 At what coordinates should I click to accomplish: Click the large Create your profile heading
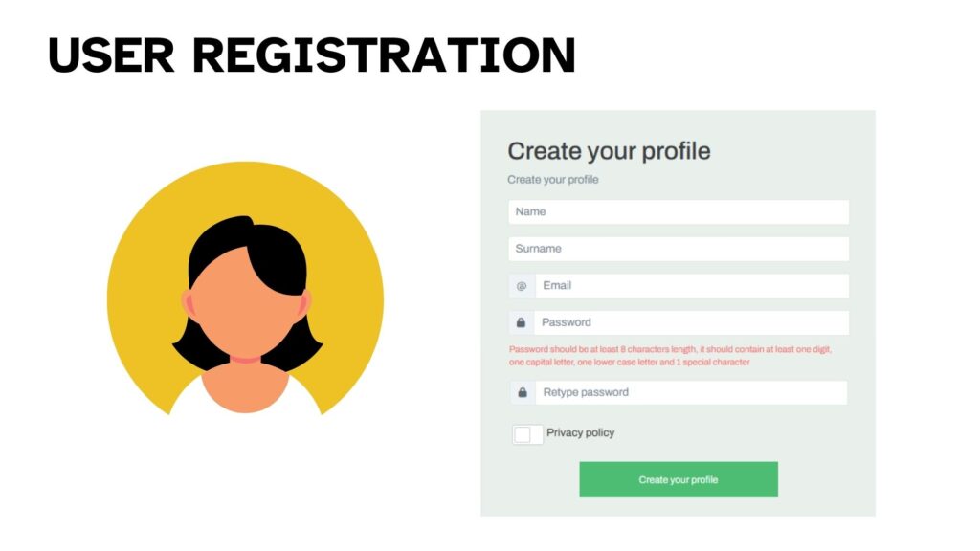click(x=609, y=152)
